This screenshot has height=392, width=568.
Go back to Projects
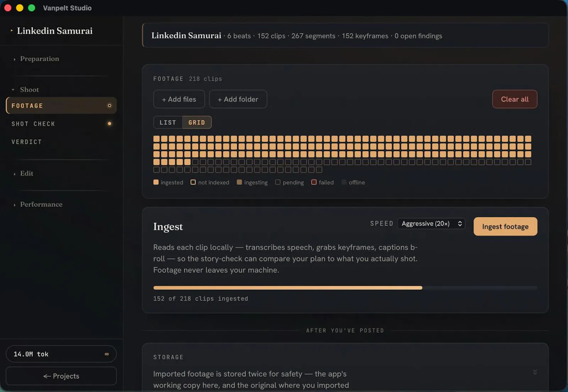[x=61, y=376]
